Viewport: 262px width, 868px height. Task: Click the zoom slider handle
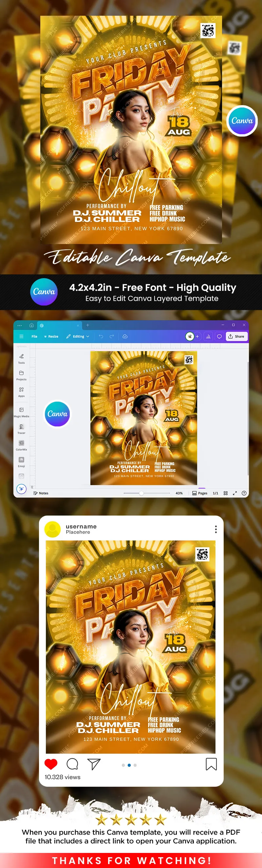pos(141,493)
